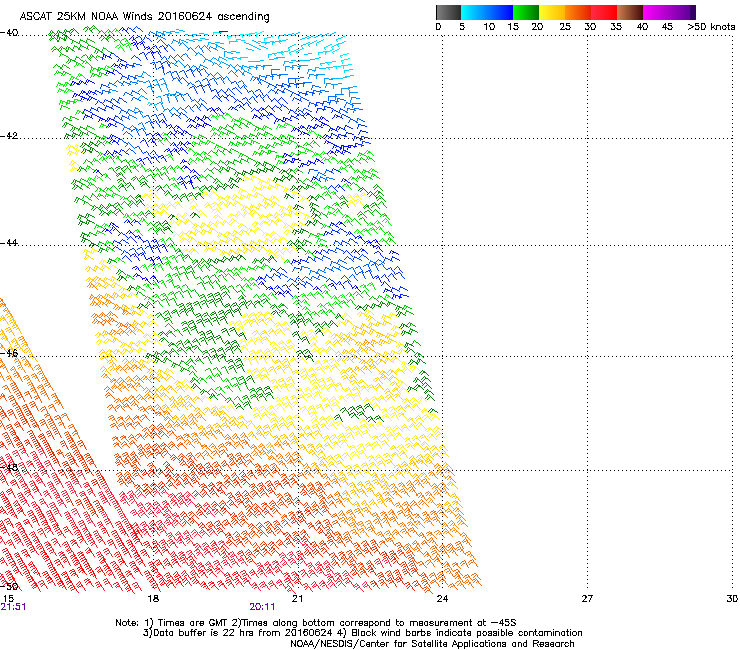Click the '27' longitude axis label
This screenshot has height=650, width=740.
pos(587,599)
